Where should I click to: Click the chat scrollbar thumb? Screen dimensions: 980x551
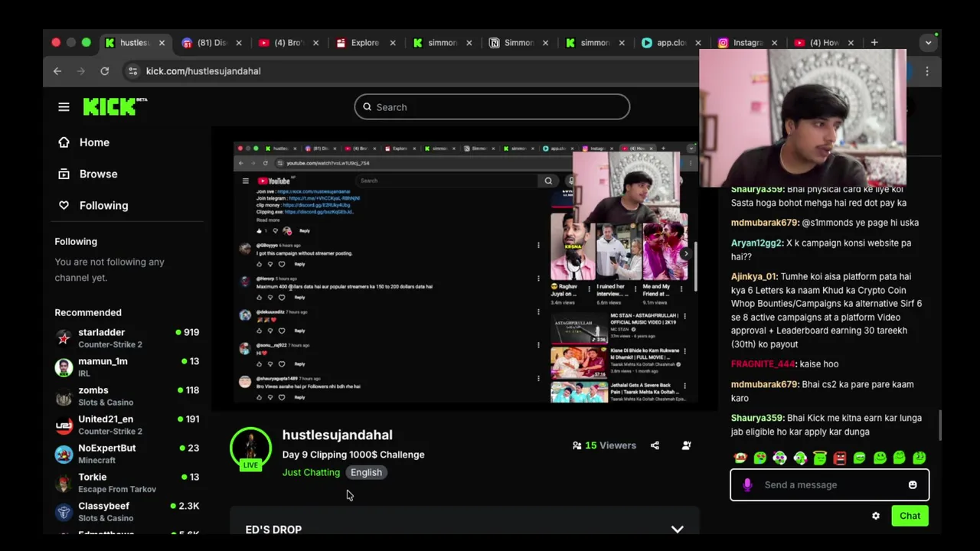click(940, 425)
